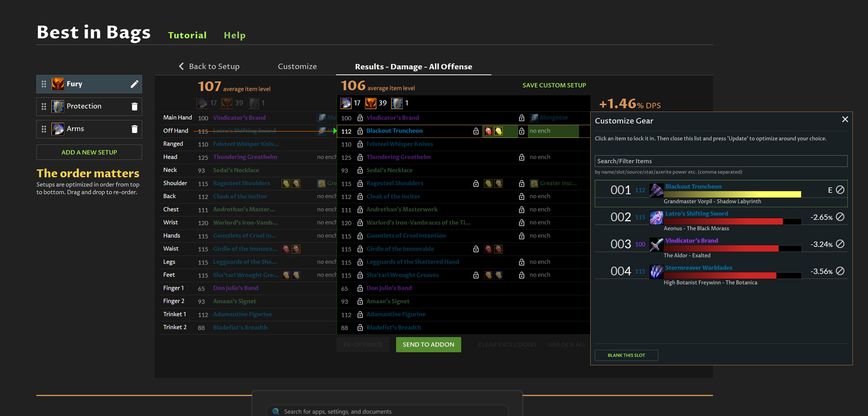Click the ADD A NEW SETUP button
Viewport: 868px width, 416px height.
89,152
